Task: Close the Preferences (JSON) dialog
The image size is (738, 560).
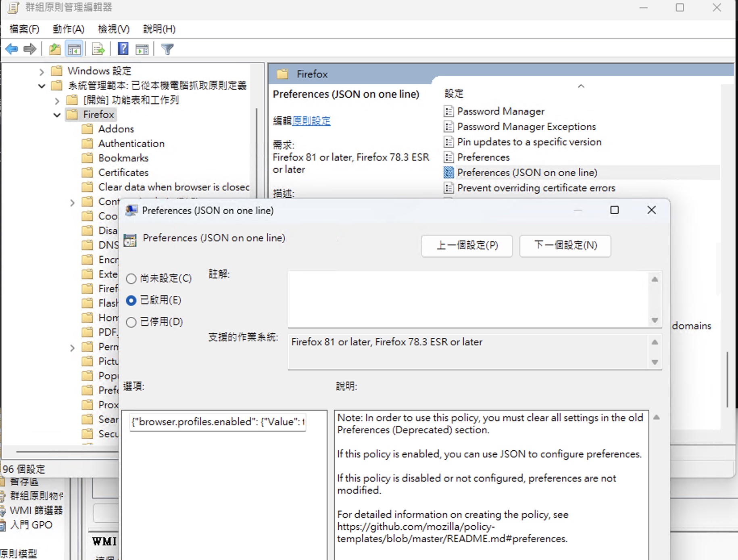Action: [x=651, y=210]
